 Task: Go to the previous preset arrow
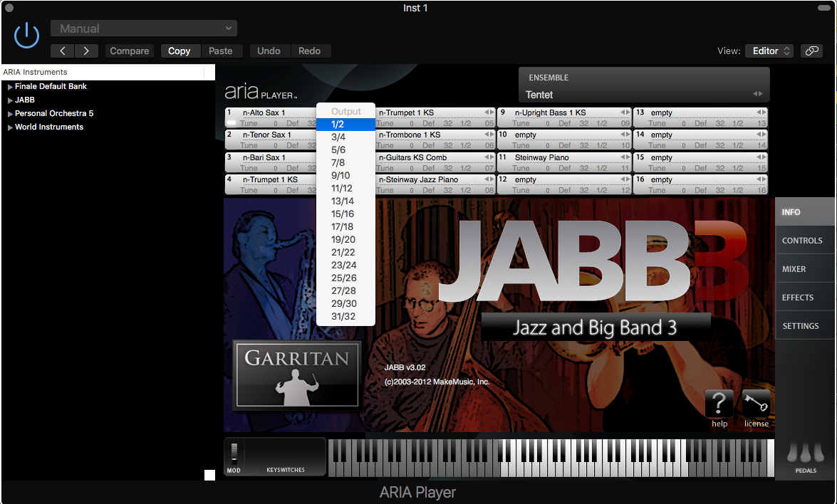coord(63,51)
